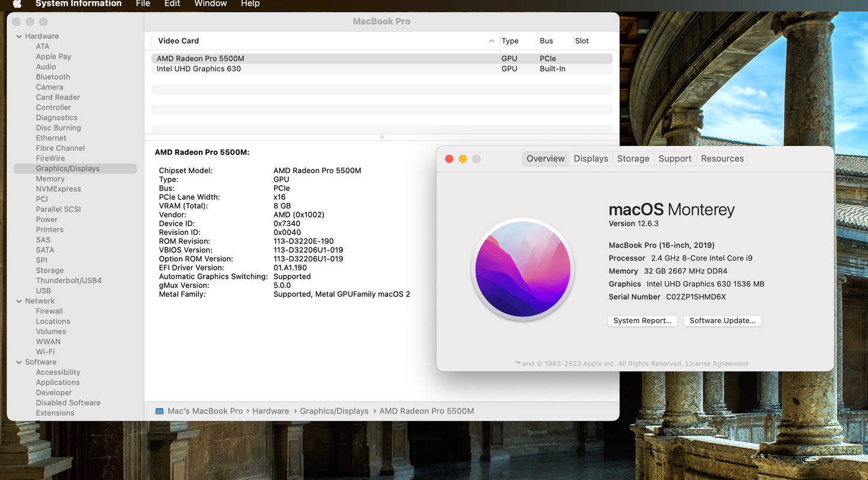Switch to the Displays tab
The width and height of the screenshot is (868, 480).
590,159
